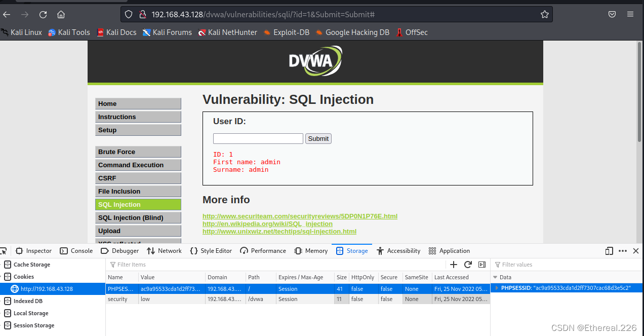Open Exploit-DB bookmark
644x336 pixels.
pyautogui.click(x=286, y=32)
